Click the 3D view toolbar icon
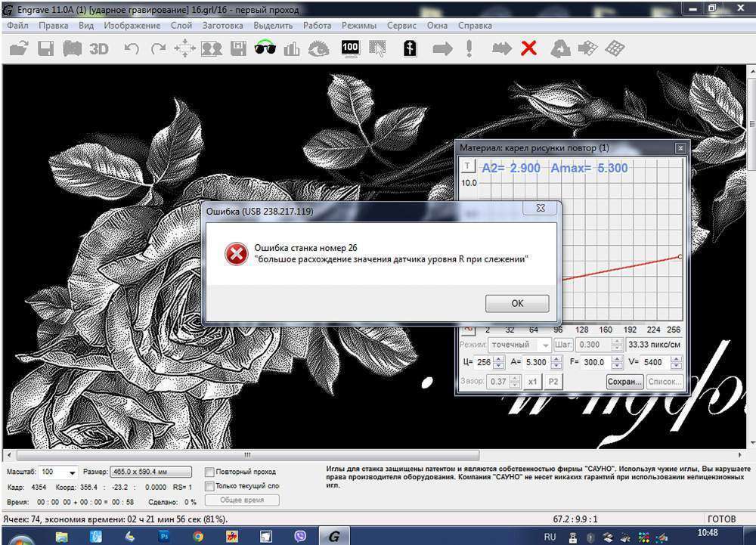756x545 pixels. click(x=99, y=49)
